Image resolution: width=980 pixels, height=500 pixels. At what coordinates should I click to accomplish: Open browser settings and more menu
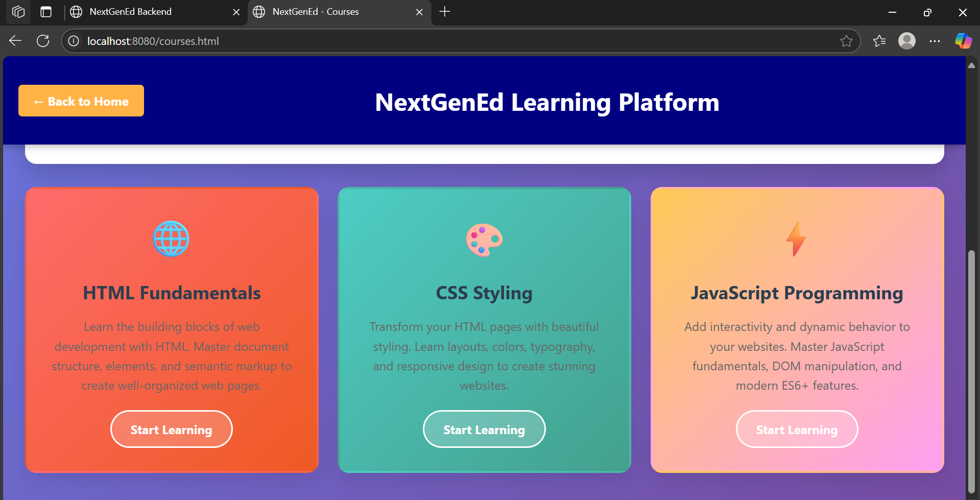point(935,41)
